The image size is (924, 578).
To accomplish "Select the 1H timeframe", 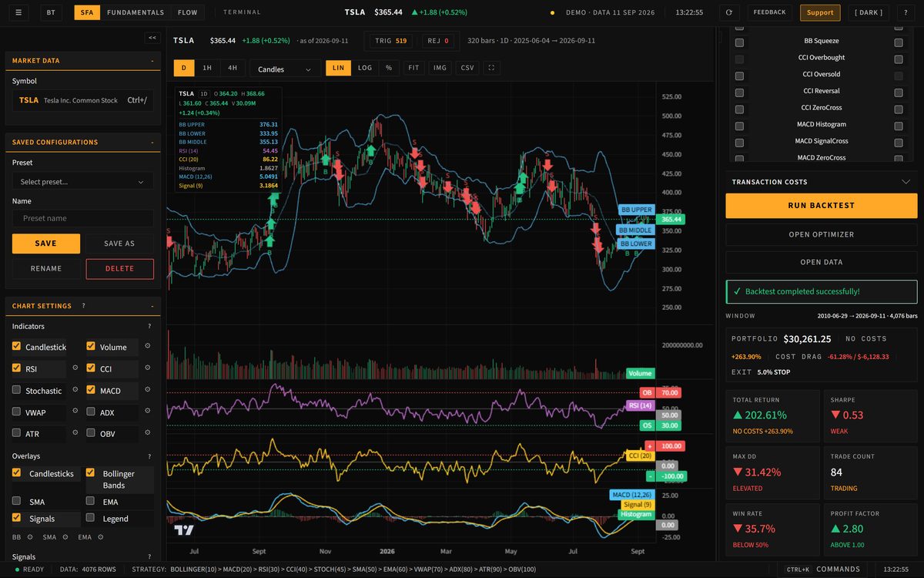I will (x=207, y=68).
